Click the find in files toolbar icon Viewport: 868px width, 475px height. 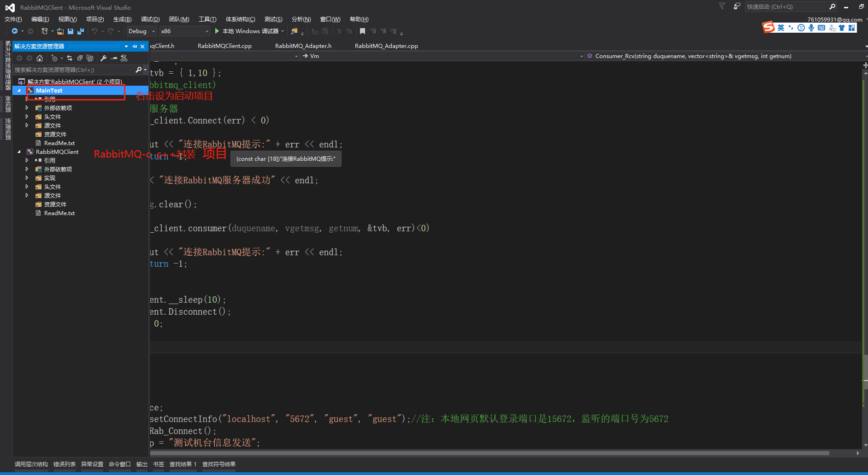click(294, 31)
